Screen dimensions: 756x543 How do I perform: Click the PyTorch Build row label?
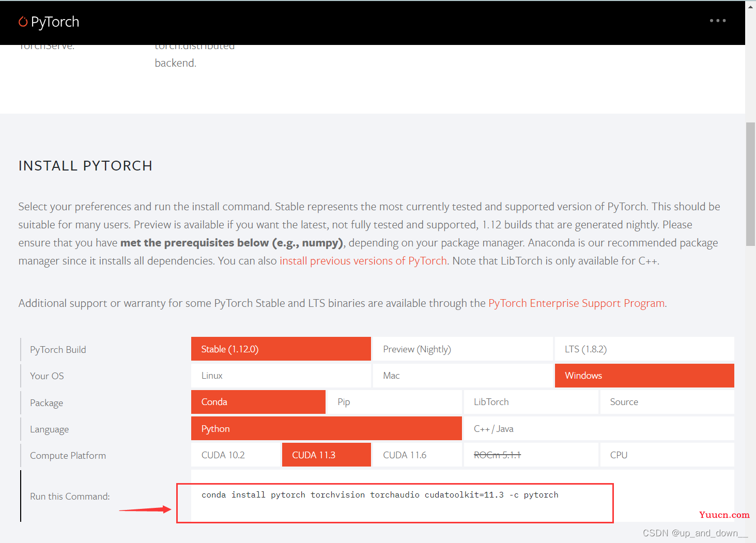pos(58,350)
